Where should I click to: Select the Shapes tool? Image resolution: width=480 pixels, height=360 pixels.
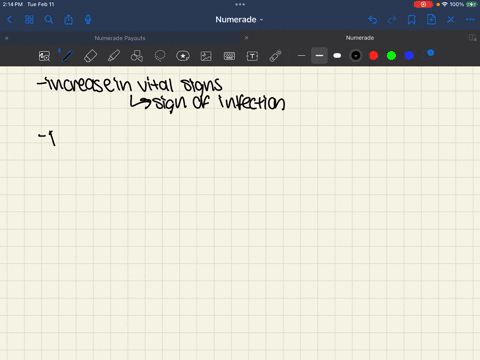pos(137,56)
